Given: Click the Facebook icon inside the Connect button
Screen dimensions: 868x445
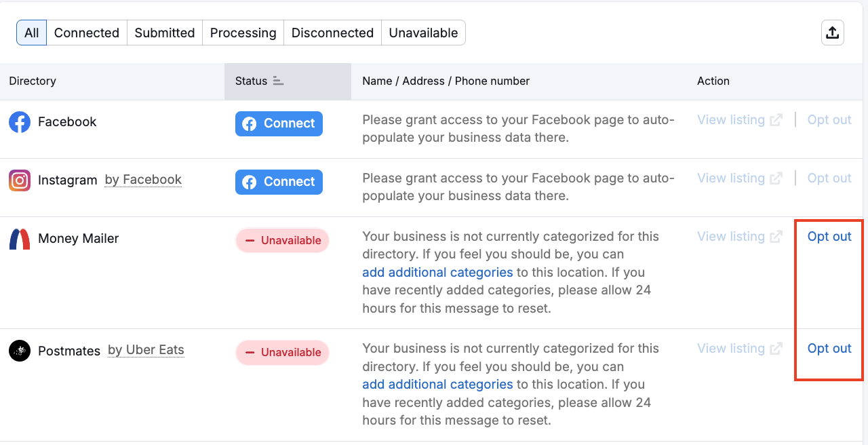Looking at the screenshot, I should pyautogui.click(x=250, y=123).
